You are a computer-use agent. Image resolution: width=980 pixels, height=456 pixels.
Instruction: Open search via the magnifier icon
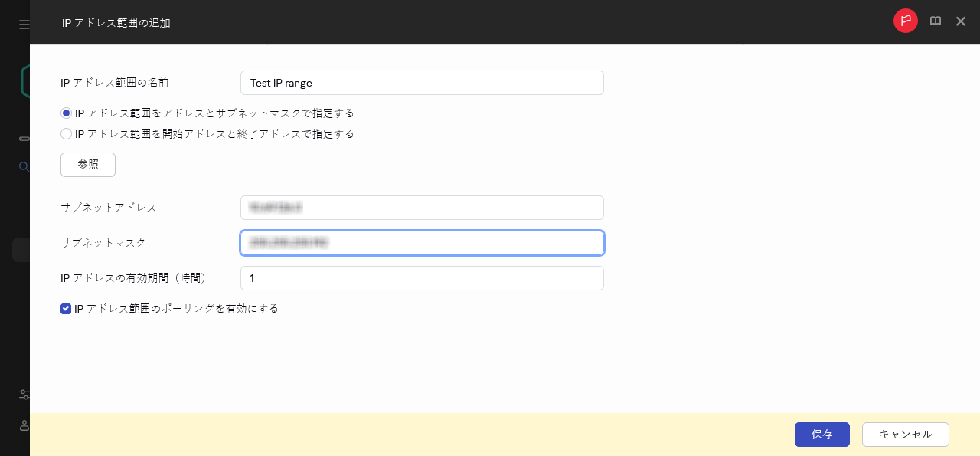click(x=24, y=167)
